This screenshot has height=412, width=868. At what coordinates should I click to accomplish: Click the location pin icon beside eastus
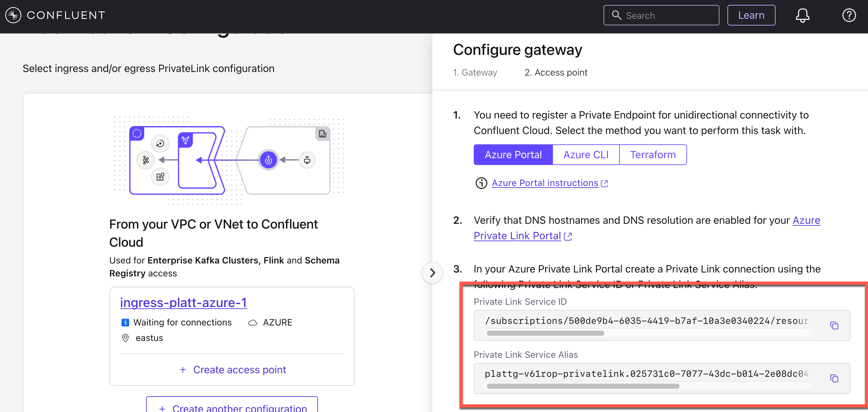point(125,338)
